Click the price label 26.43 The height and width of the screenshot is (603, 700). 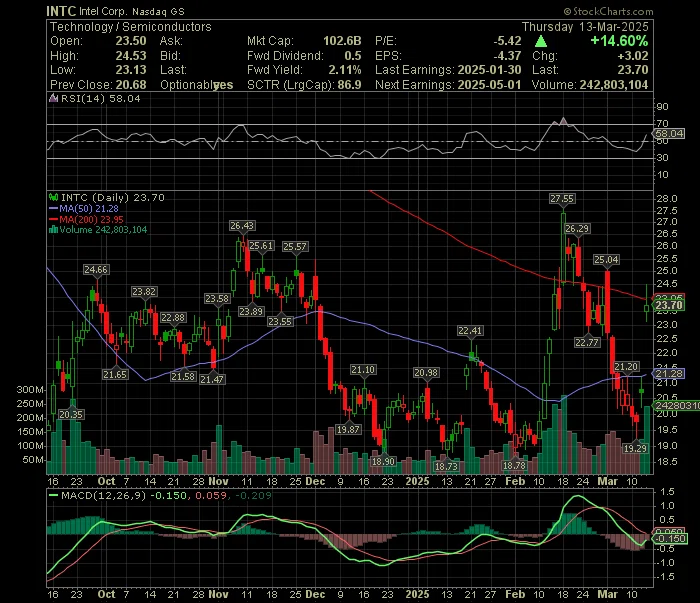click(242, 226)
